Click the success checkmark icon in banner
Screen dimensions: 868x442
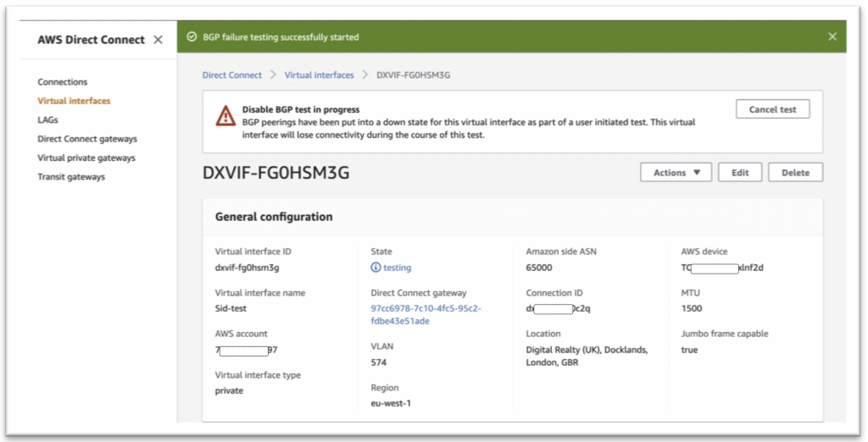pos(192,37)
